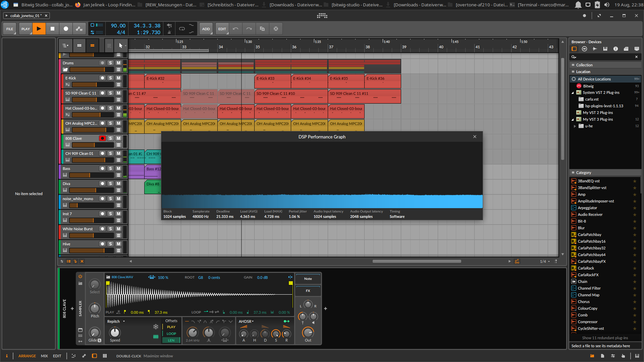Solo the E-Kick track
Screen dimensions: 644x362
tap(110, 78)
